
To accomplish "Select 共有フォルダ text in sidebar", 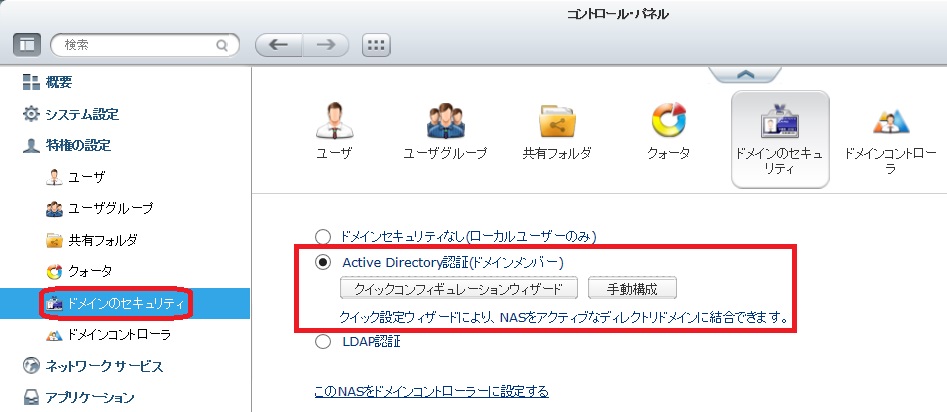I will pyautogui.click(x=103, y=240).
